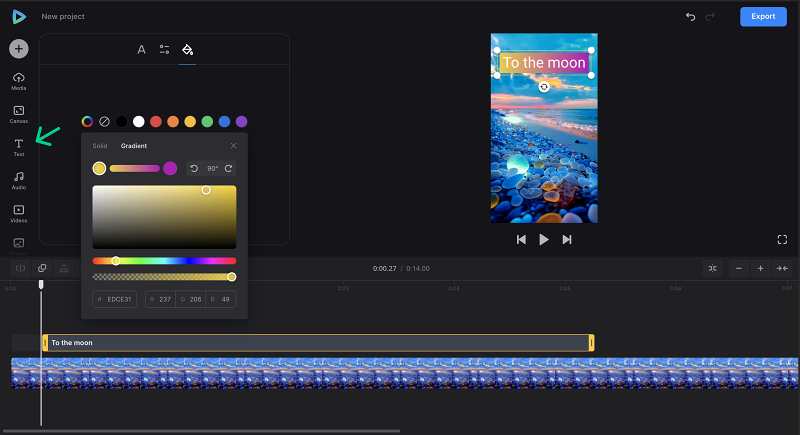Screen dimensions: 800x435
Task: Click the playhead marker on timeline
Action: [x=41, y=284]
